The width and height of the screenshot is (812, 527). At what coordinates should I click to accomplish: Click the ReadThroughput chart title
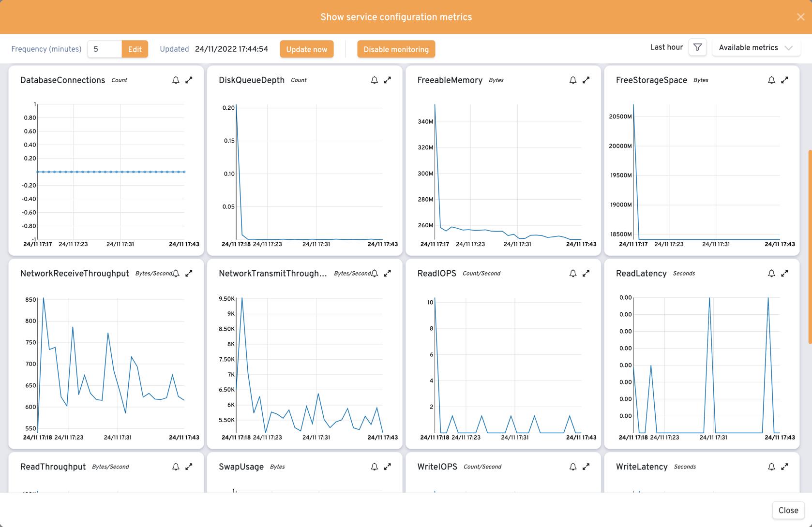pyautogui.click(x=53, y=467)
